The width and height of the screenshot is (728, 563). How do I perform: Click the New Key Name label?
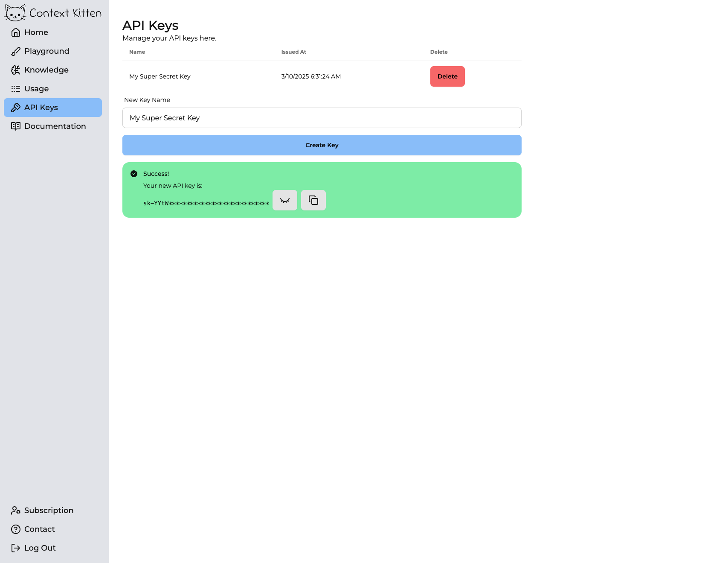tap(147, 100)
